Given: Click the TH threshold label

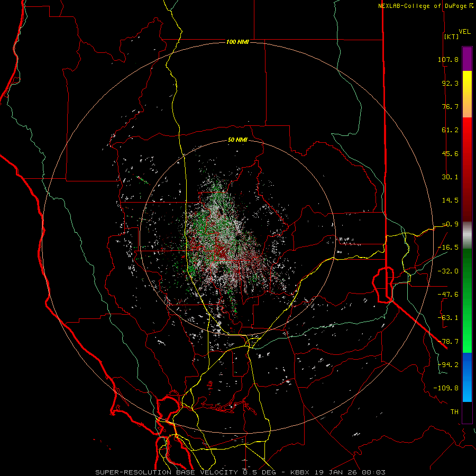Looking at the screenshot, I should coord(454,411).
